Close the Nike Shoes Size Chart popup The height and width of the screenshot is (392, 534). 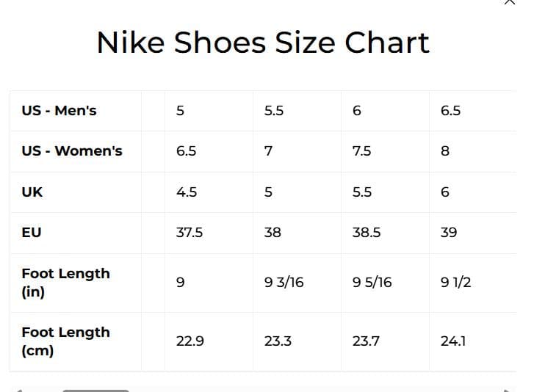509,2
